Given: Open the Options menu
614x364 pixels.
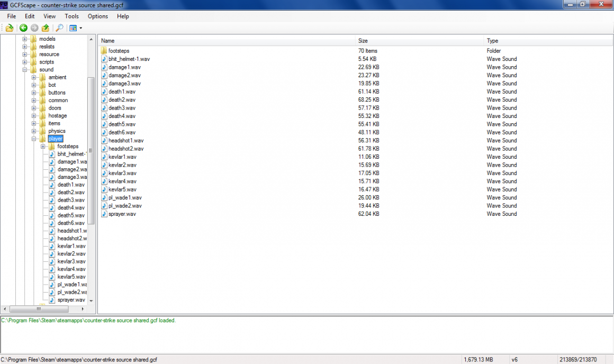Looking at the screenshot, I should point(98,16).
